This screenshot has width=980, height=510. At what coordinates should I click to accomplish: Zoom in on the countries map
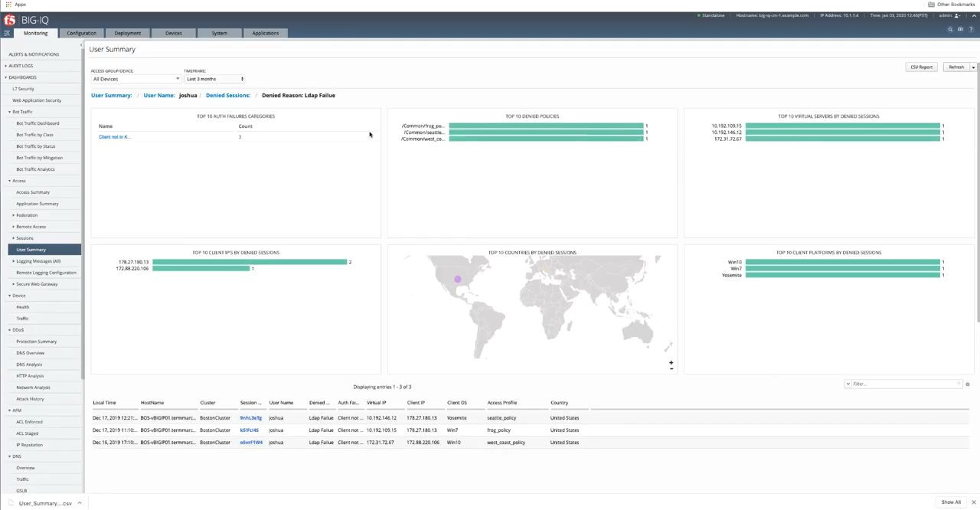[x=671, y=363]
